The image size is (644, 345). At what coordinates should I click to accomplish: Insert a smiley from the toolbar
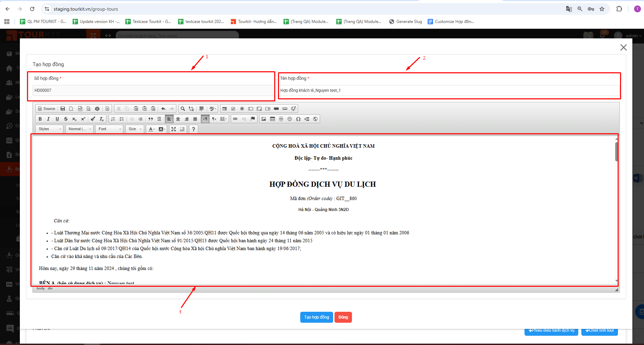(290, 119)
